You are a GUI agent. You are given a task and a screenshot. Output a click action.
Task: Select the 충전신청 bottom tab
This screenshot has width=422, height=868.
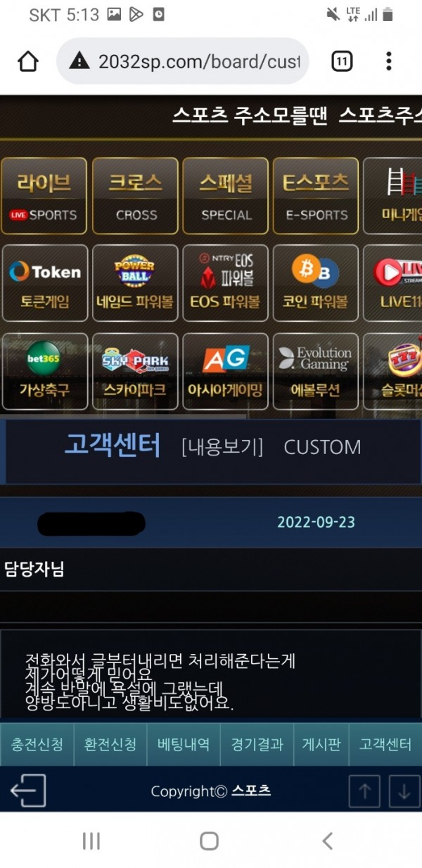tap(37, 745)
